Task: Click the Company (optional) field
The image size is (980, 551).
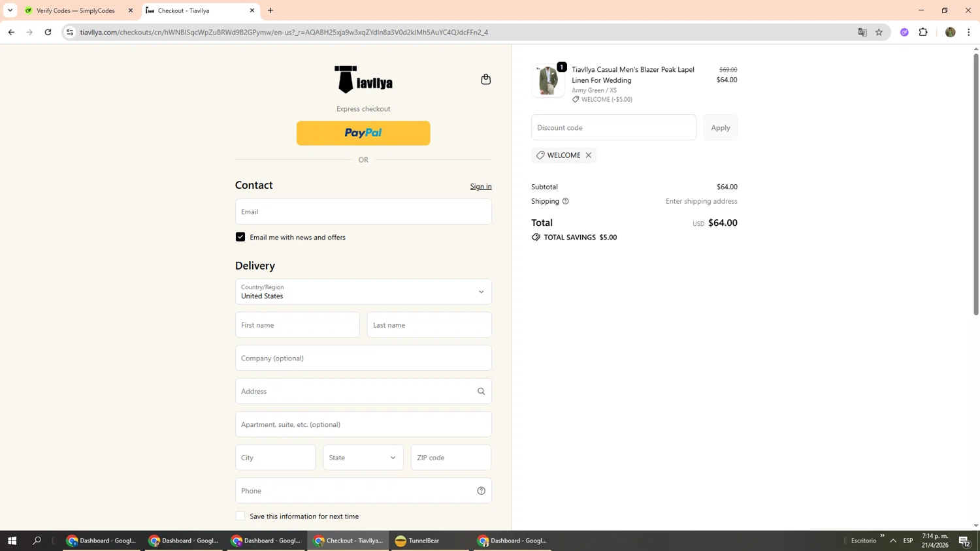Action: [x=363, y=358]
